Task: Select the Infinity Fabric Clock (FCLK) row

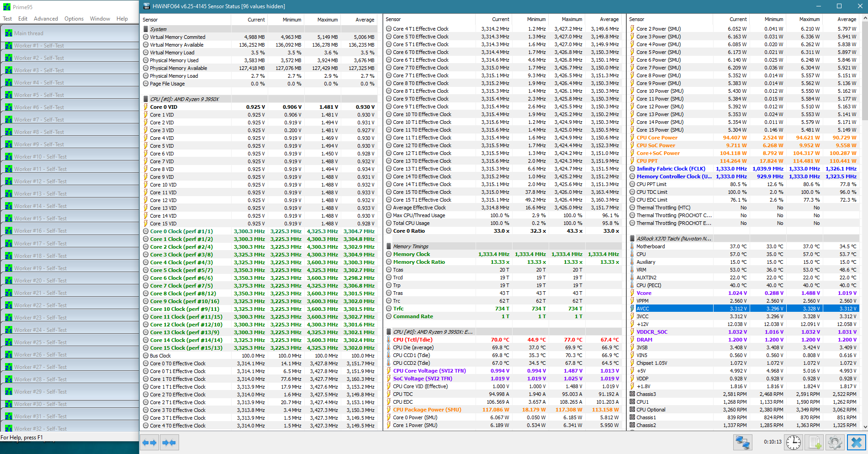Action: click(x=743, y=169)
